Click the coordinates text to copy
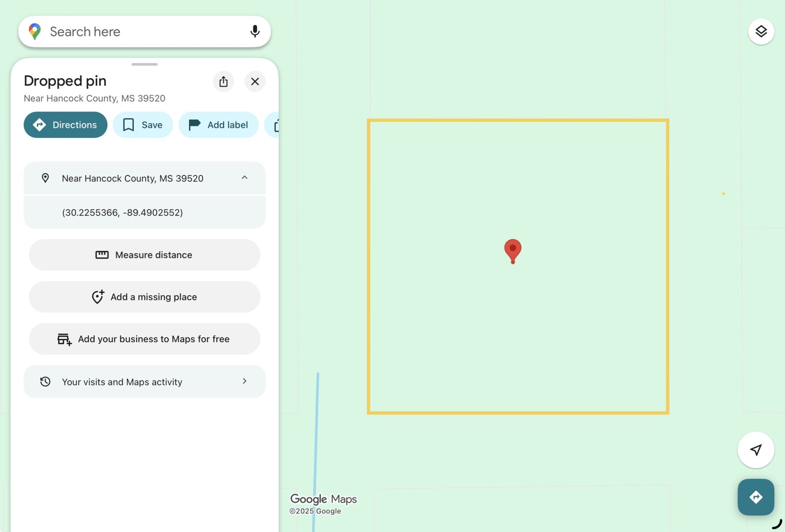 [122, 213]
